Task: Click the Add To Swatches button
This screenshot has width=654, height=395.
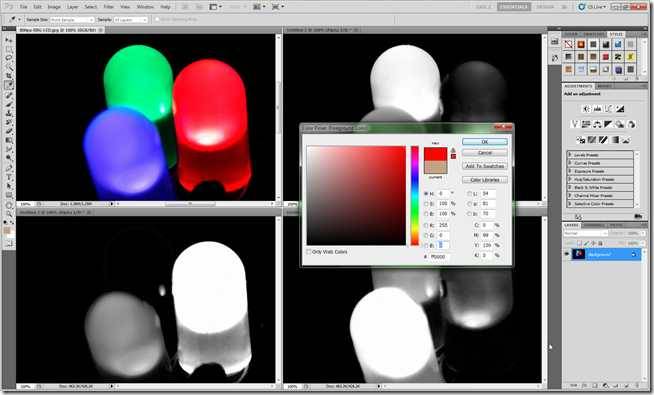Action: point(485,166)
